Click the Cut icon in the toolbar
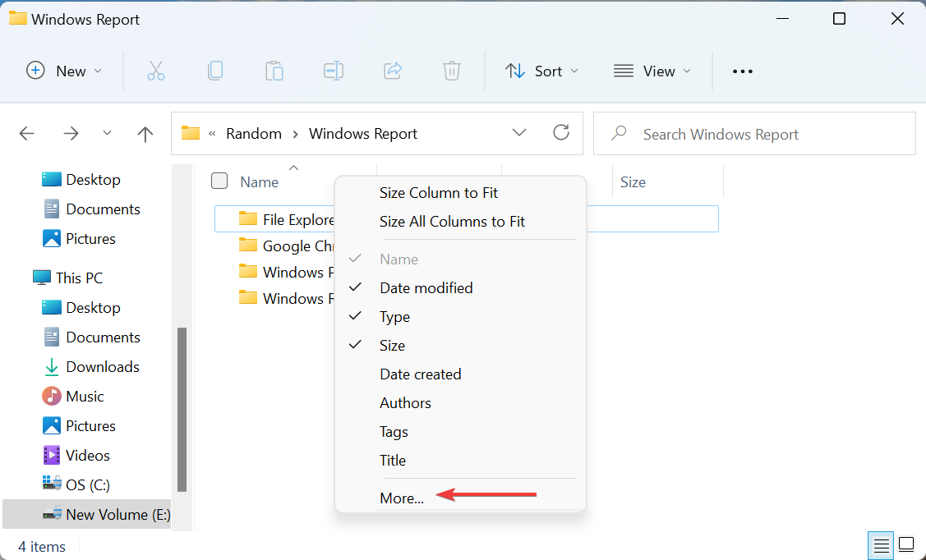The image size is (926, 560). 156,71
